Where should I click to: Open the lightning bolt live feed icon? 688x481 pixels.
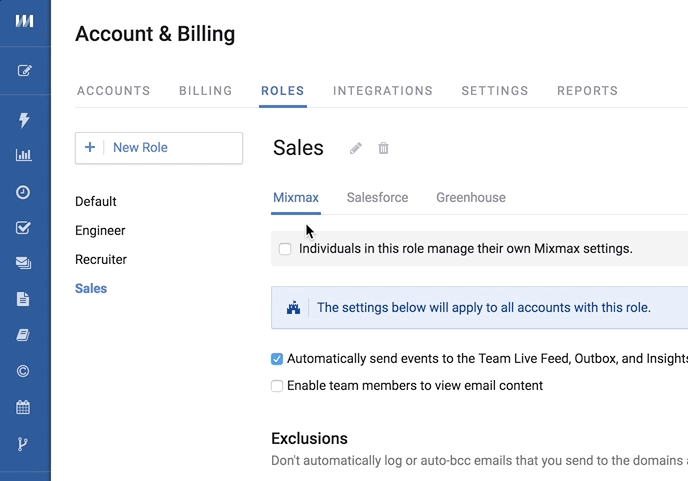coord(24,120)
